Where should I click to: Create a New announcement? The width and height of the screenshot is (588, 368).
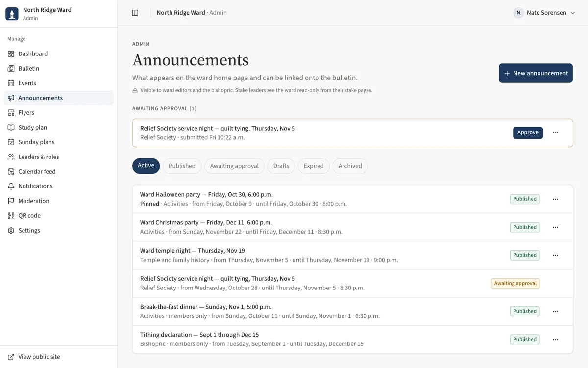(x=536, y=73)
